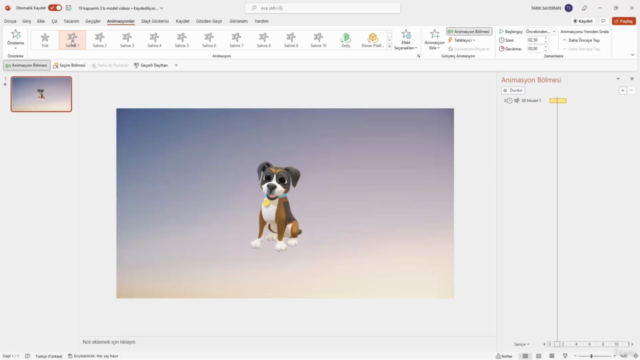Open the Slayt Gösterisi tab
This screenshot has width=640, height=360.
[x=155, y=21]
